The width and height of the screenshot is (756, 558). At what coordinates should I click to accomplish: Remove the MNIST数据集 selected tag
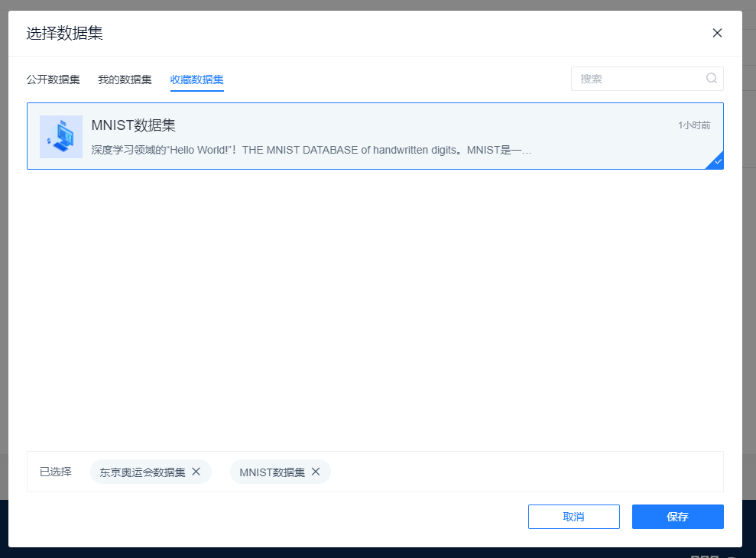pos(316,472)
